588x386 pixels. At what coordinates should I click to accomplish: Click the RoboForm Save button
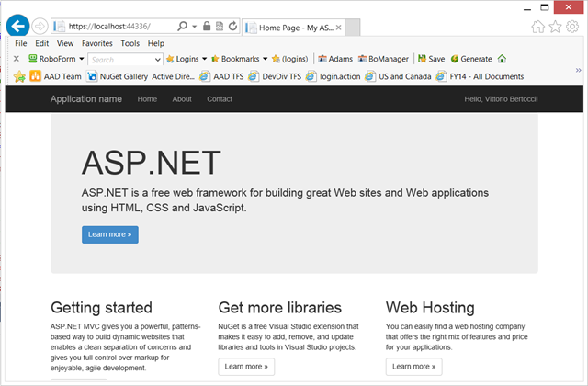tap(431, 59)
